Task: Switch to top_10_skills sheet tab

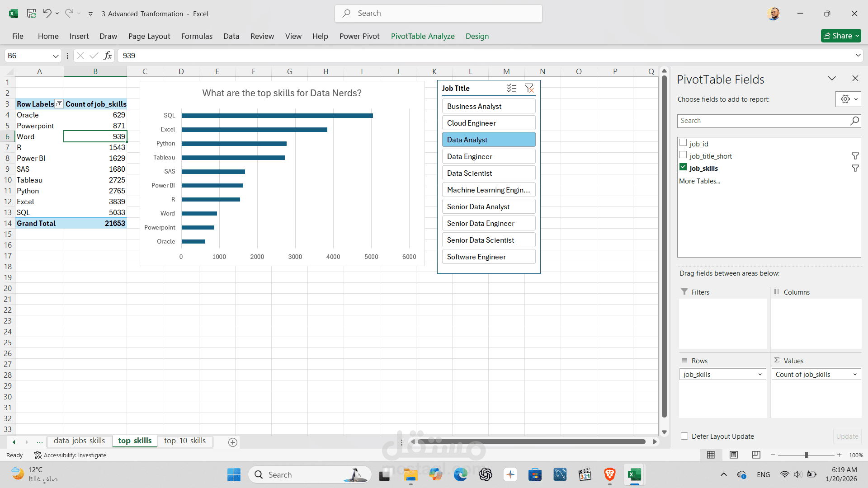Action: tap(185, 441)
